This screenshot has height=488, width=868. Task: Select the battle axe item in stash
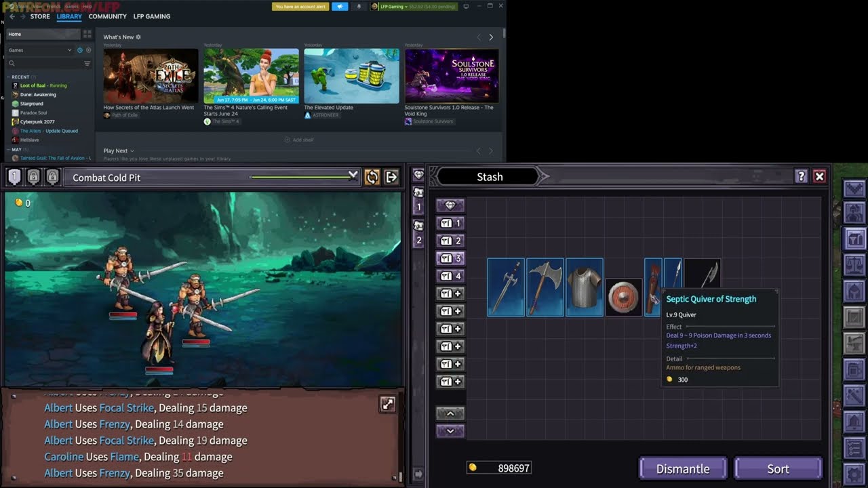pos(545,287)
